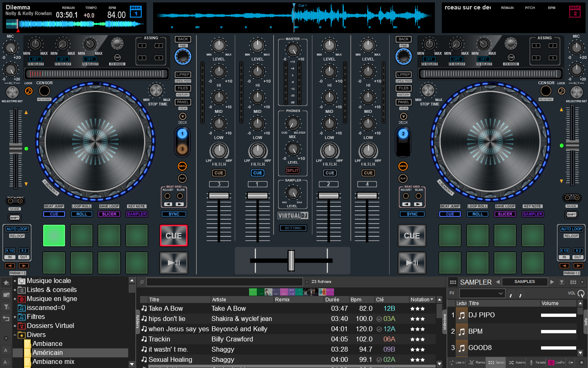Click the crossfader handle

(291, 260)
